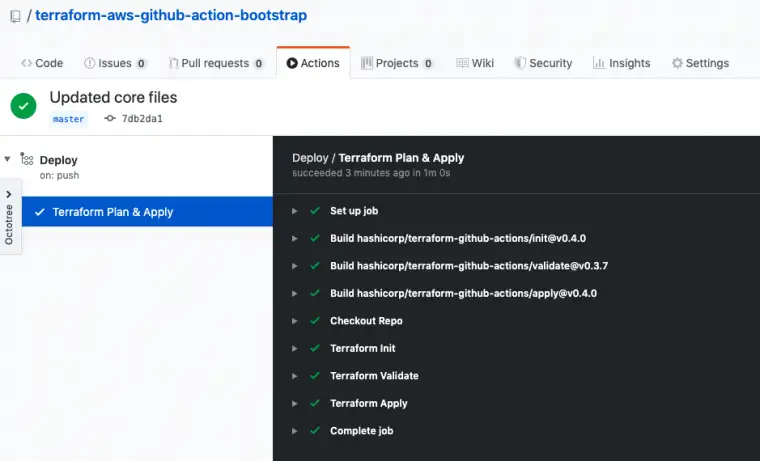760x461 pixels.
Task: Go to the Settings tab
Action: [x=700, y=63]
